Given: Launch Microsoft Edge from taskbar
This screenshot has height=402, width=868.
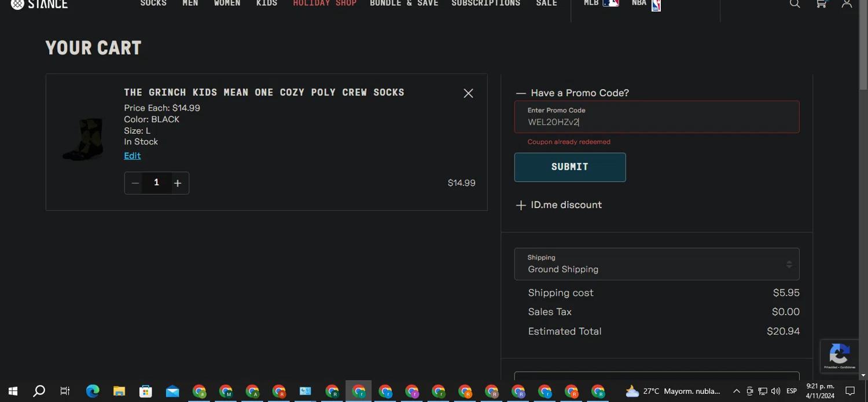Looking at the screenshot, I should click(93, 391).
